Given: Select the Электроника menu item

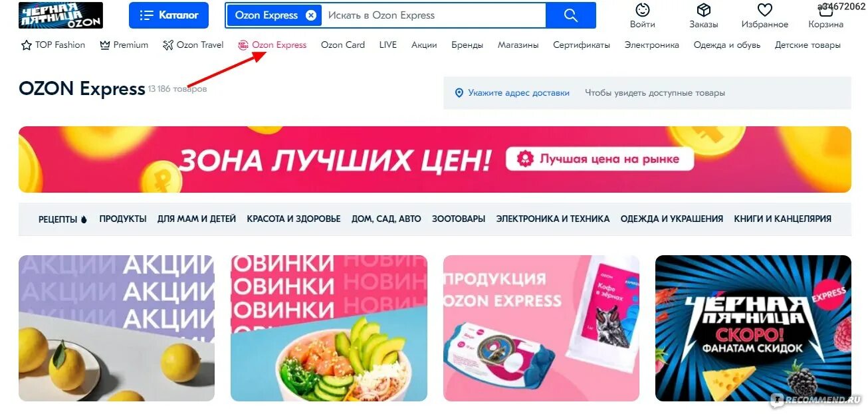Looking at the screenshot, I should point(652,45).
